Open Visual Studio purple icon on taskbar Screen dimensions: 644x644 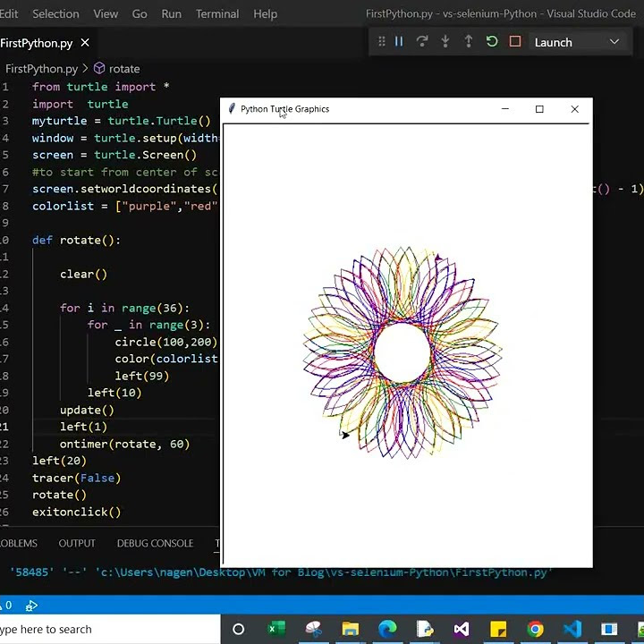pos(462,629)
